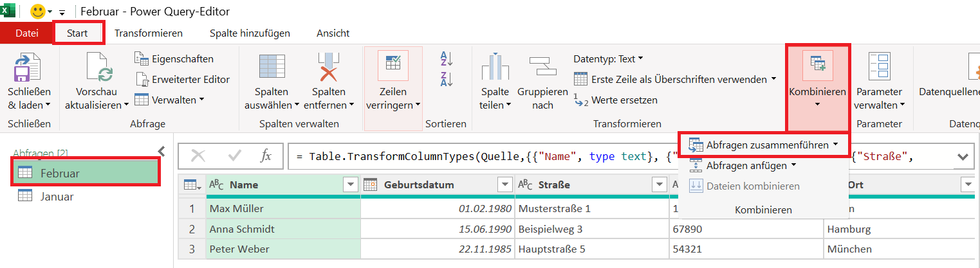Expand the Datentyp: Text dropdown
The height and width of the screenshot is (268, 980).
coord(608,59)
